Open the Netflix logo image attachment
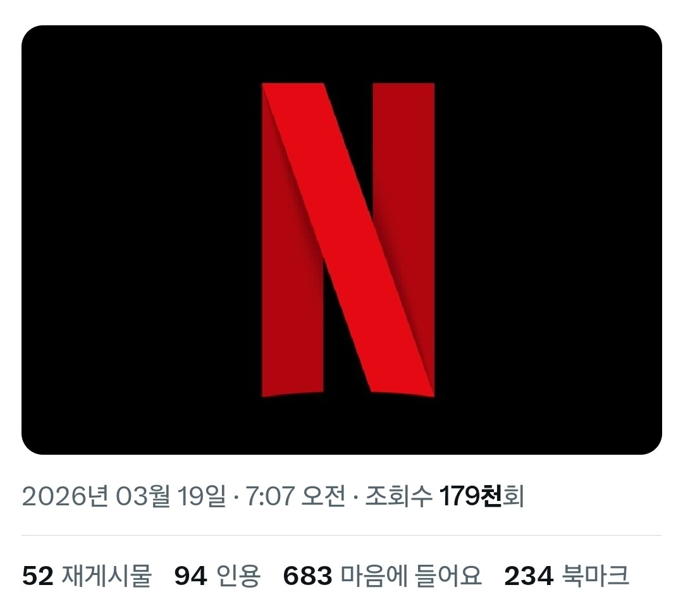Viewport: 683px width, 616px height. coord(341,240)
